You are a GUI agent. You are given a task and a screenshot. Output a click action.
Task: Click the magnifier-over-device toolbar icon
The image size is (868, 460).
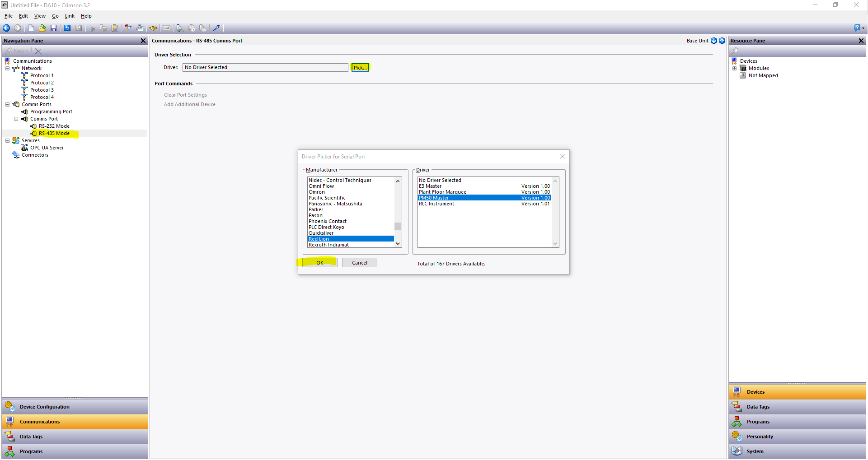click(180, 28)
